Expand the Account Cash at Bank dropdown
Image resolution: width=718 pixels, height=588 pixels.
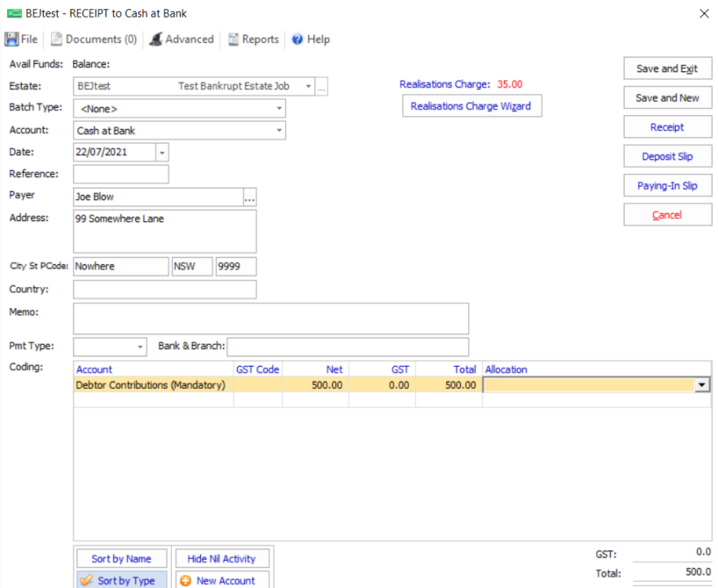pos(279,131)
